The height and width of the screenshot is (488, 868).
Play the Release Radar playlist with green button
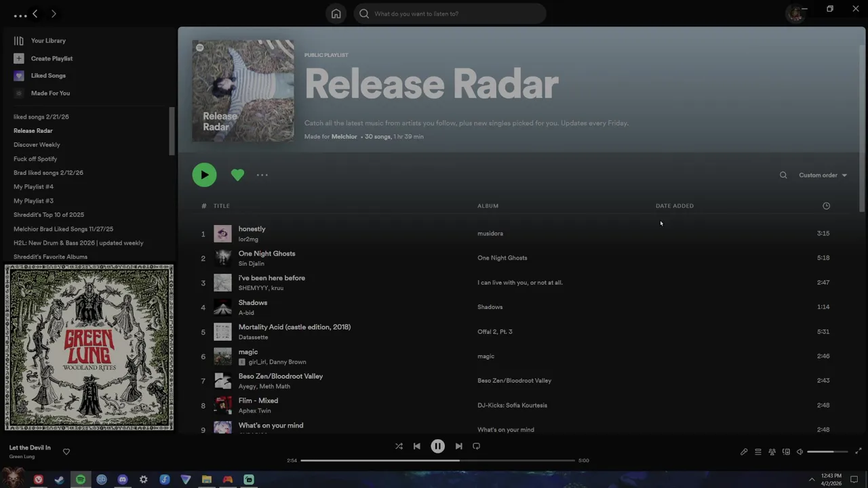coord(204,175)
